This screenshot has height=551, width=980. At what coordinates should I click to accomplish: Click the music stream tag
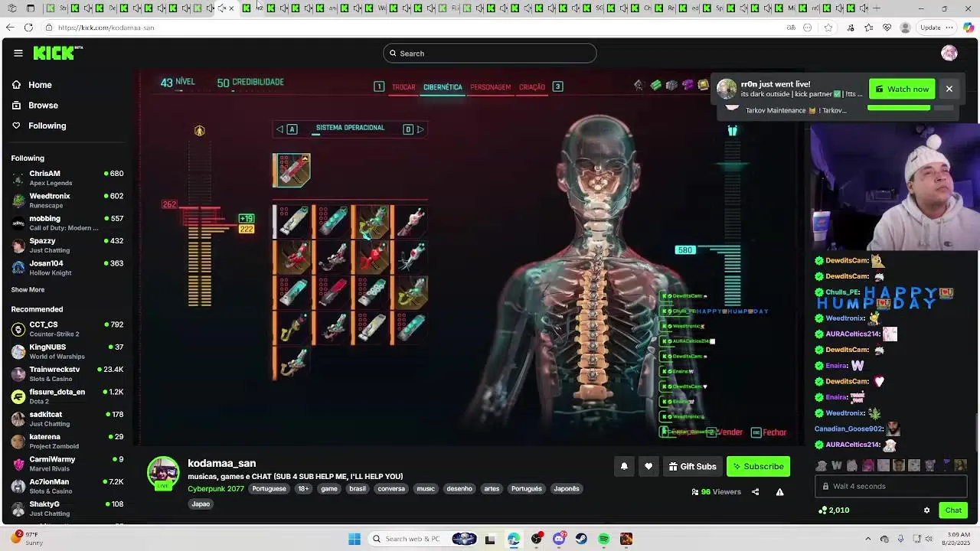[x=426, y=489]
